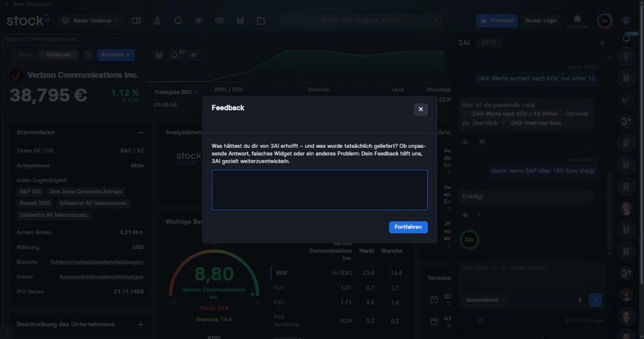The width and height of the screenshot is (644, 339).
Task: Click the KBV row label
Action: point(279,303)
